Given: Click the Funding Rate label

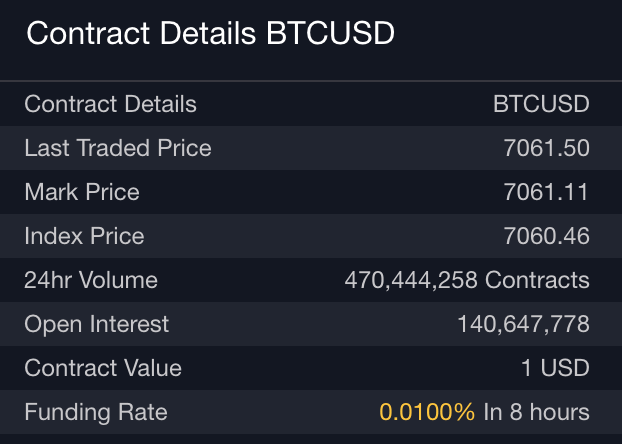Looking at the screenshot, I should click(96, 412).
